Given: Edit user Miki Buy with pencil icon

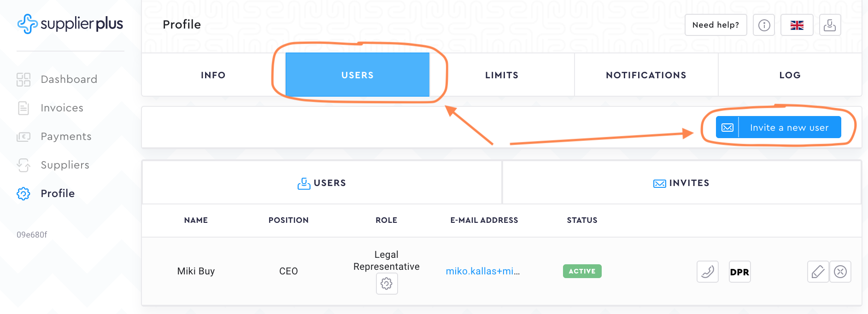Looking at the screenshot, I should (818, 272).
